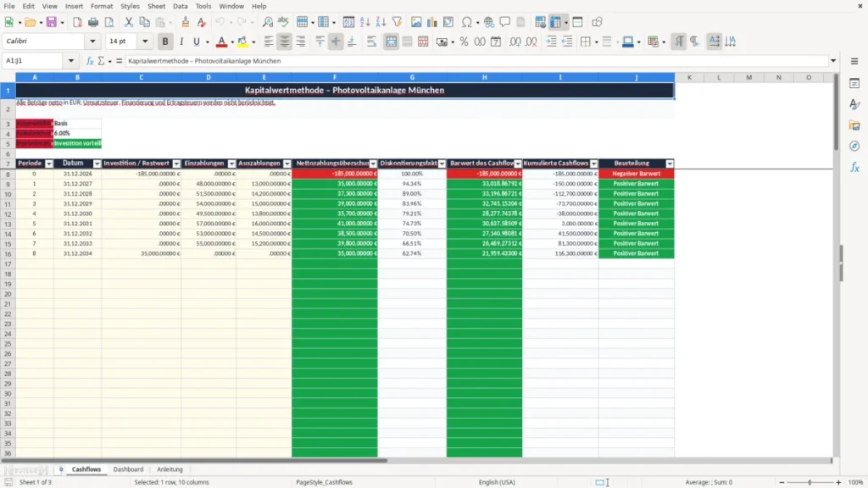
Task: Open sidebar Gallery icon
Action: [854, 125]
